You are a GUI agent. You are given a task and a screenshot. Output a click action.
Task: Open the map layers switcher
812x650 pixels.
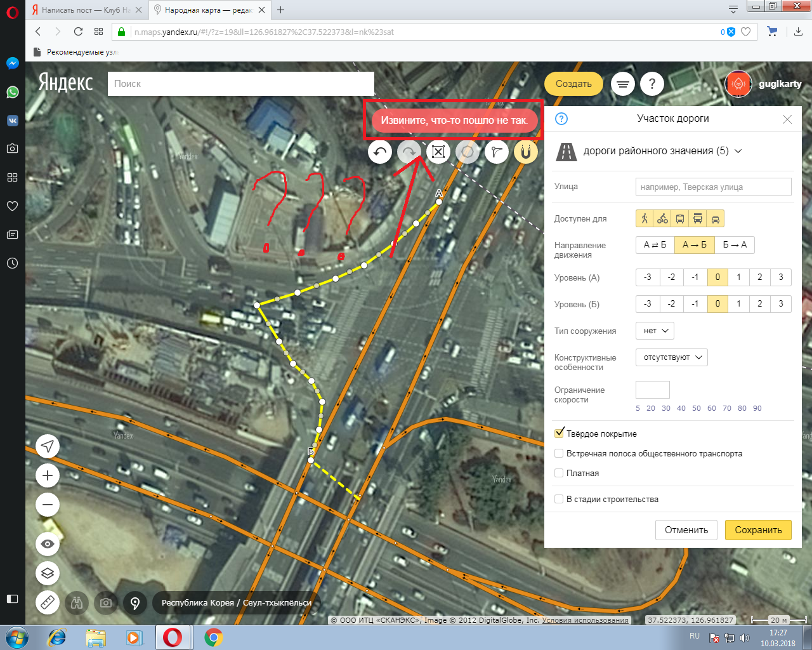[x=48, y=573]
